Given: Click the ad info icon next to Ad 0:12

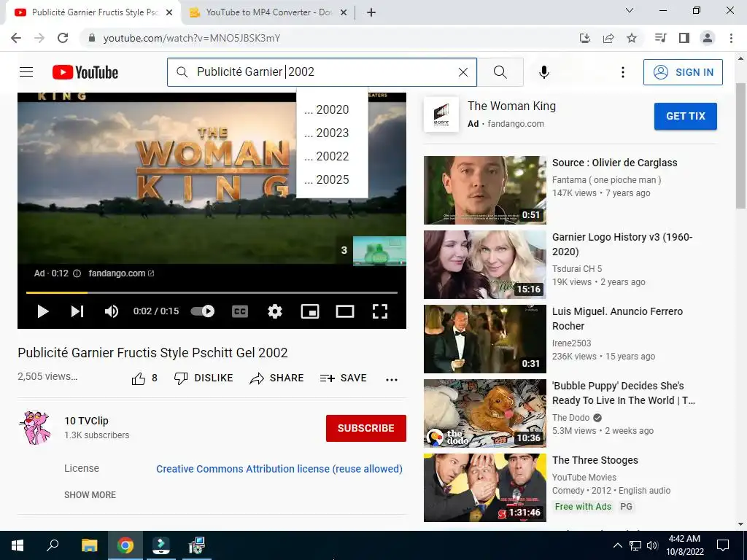Looking at the screenshot, I should 77,273.
